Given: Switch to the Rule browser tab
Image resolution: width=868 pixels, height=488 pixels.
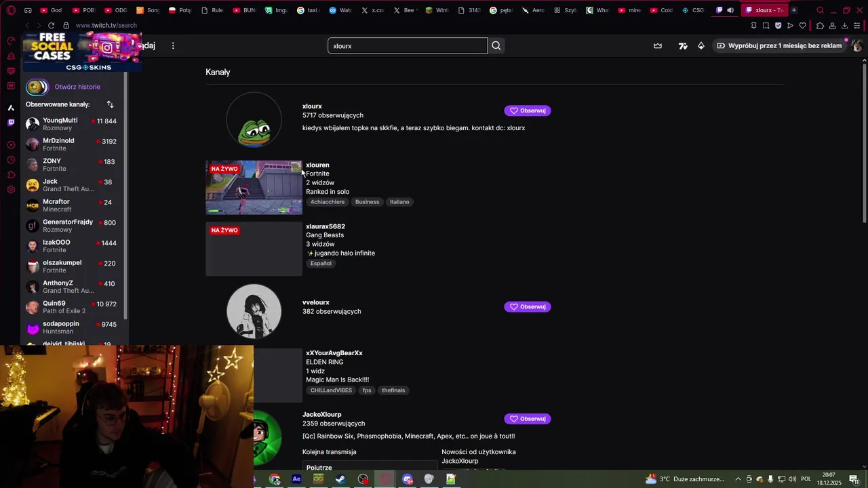Looking at the screenshot, I should (212, 10).
